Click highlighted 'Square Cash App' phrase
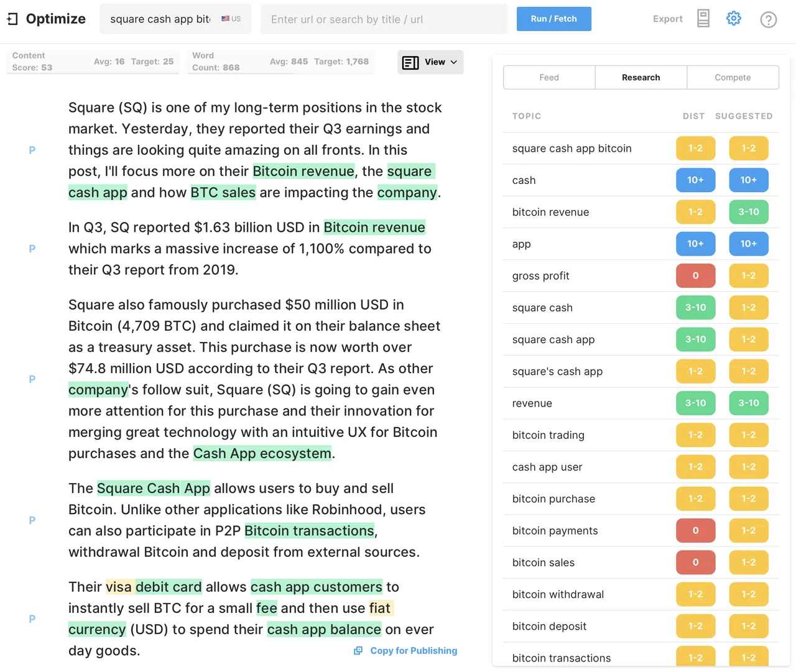The width and height of the screenshot is (796, 672). coord(154,489)
